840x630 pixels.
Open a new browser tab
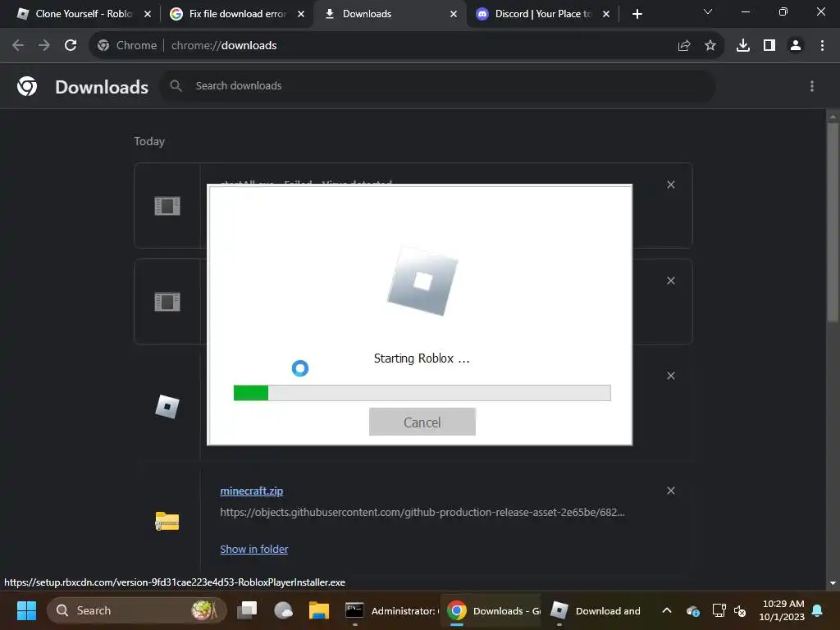(x=637, y=14)
